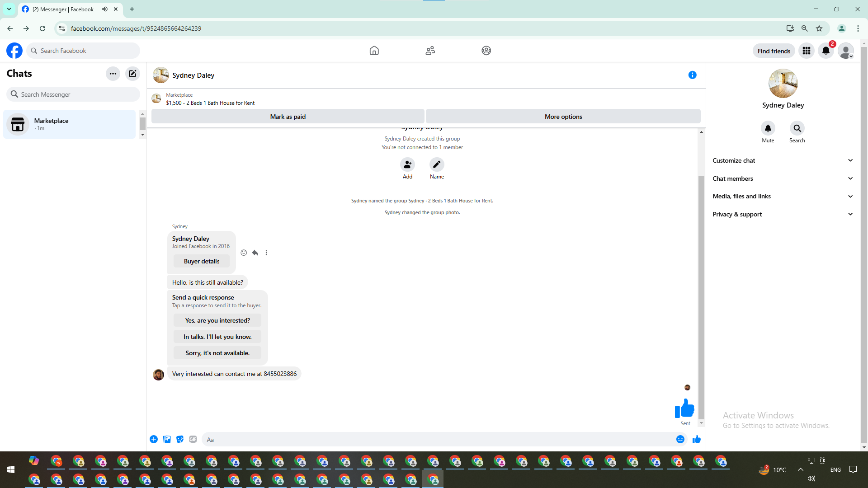The width and height of the screenshot is (868, 488).
Task: Expand the Chat members section
Action: [783, 178]
